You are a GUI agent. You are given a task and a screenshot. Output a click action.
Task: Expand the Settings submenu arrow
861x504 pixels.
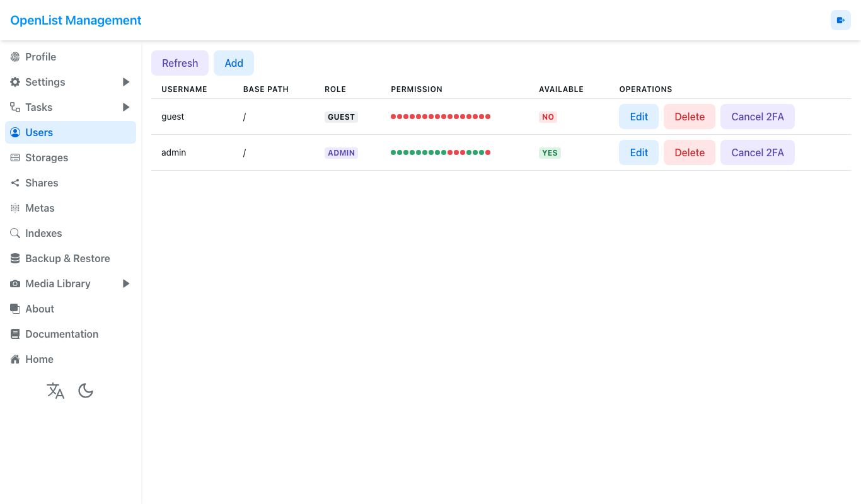click(126, 82)
